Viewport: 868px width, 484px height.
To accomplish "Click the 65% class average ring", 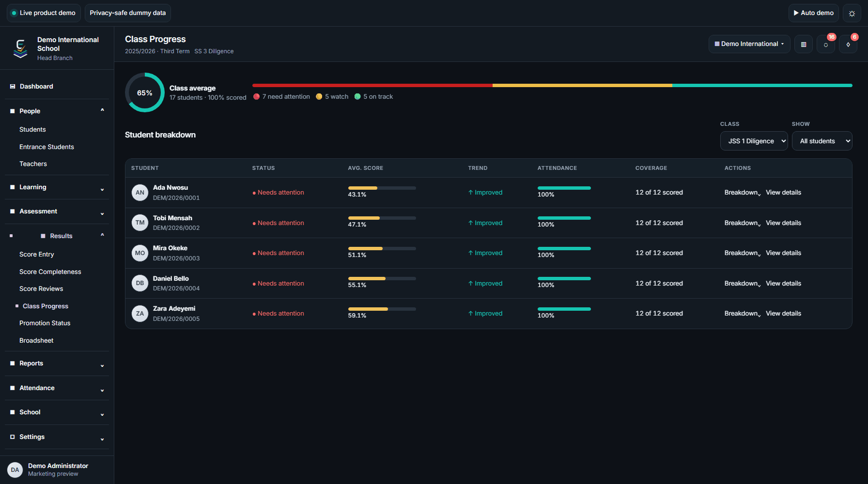I will pyautogui.click(x=145, y=92).
